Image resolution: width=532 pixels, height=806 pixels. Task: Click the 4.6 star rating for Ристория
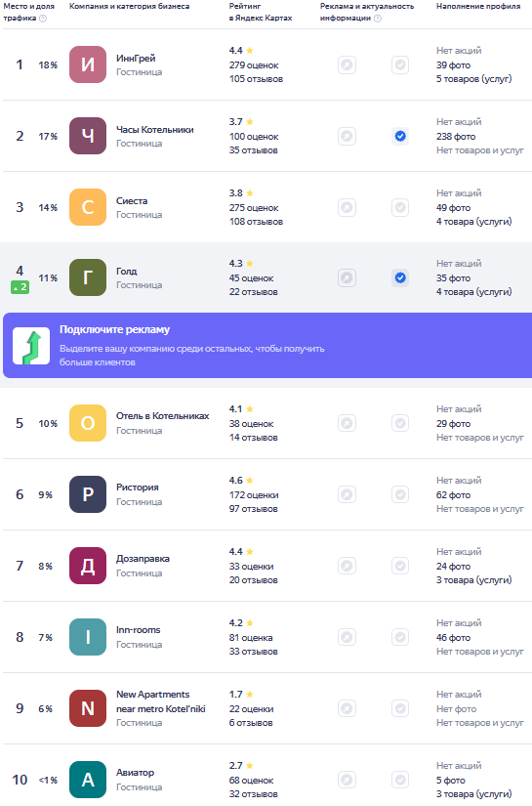click(x=241, y=480)
